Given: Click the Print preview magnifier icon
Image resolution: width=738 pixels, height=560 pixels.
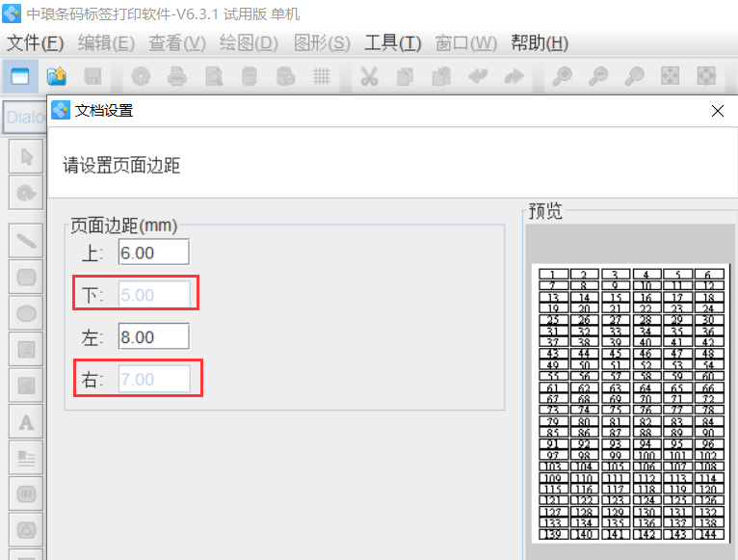Looking at the screenshot, I should point(214,76).
